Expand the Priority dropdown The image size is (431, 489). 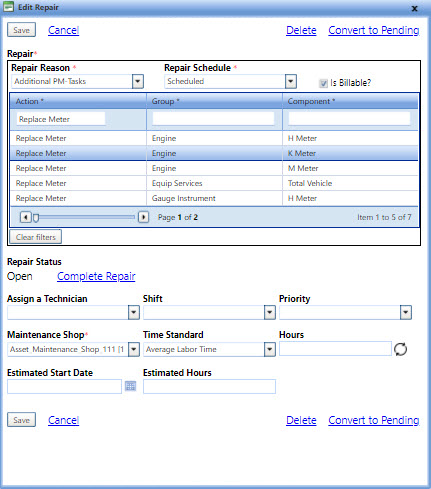click(406, 313)
